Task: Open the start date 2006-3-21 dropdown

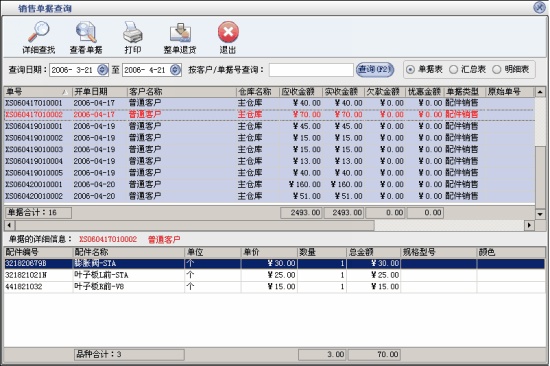Action: point(102,70)
